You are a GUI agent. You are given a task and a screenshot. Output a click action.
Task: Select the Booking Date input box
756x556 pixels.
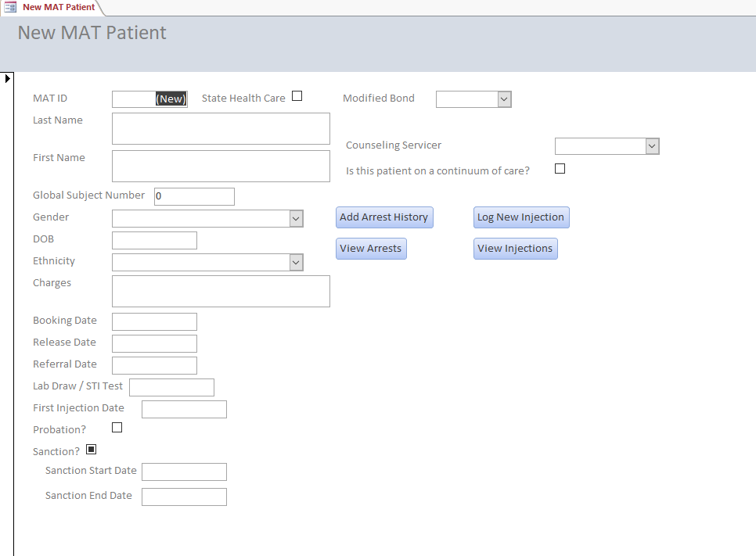[x=154, y=321]
